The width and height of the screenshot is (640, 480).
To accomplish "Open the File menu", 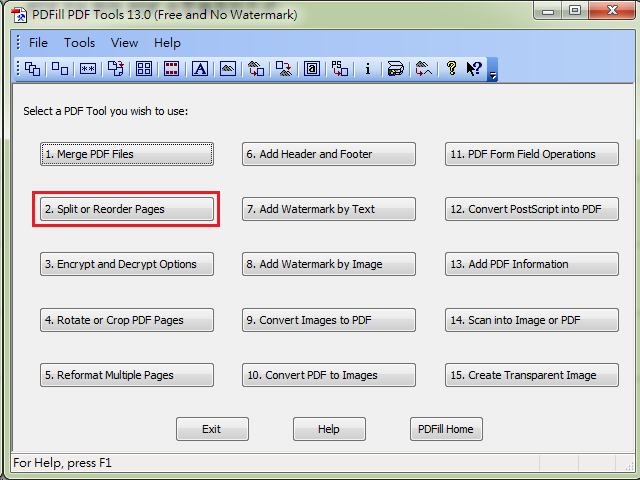I will coord(38,43).
